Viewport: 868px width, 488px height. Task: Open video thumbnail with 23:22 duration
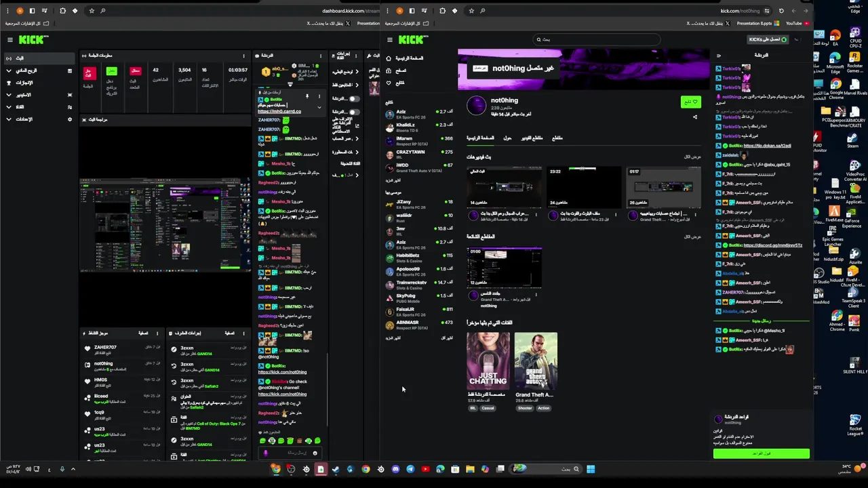[584, 186]
